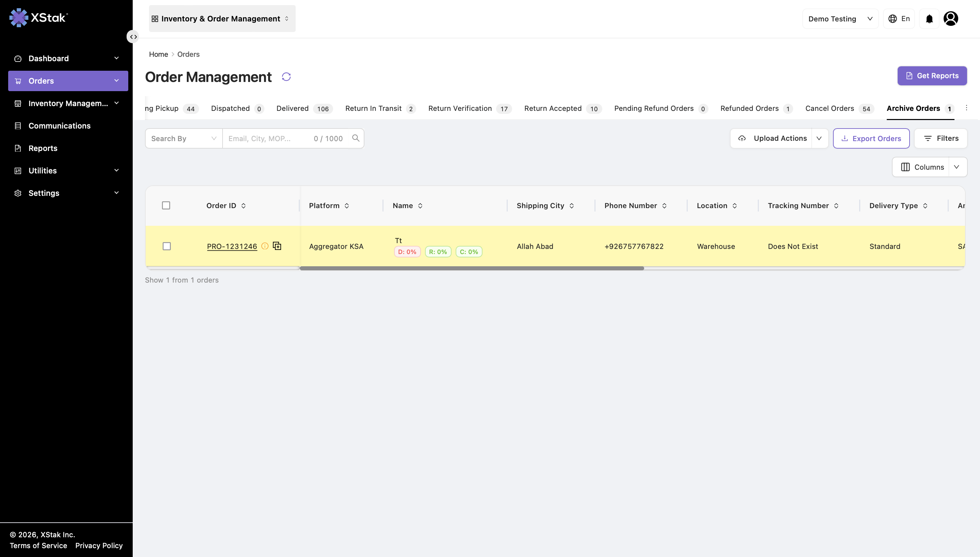Click the horizontal table scrollbar
Image resolution: width=980 pixels, height=557 pixels.
(x=472, y=268)
